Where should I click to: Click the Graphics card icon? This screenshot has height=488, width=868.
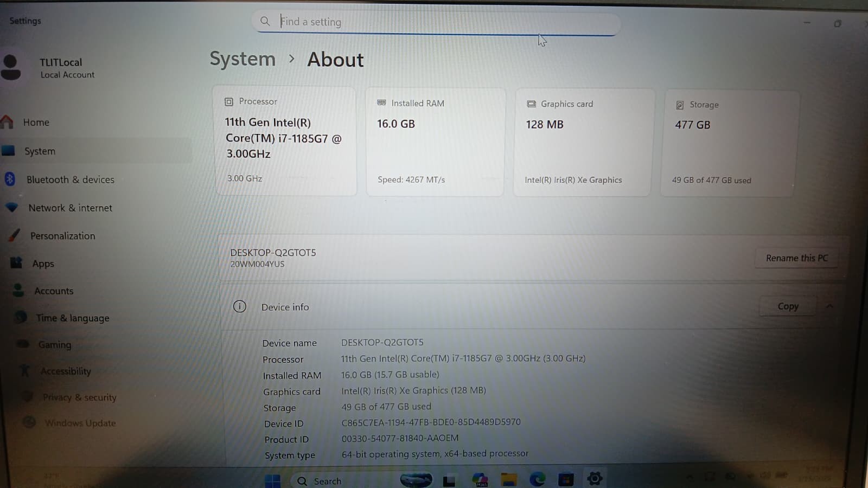[x=531, y=104]
